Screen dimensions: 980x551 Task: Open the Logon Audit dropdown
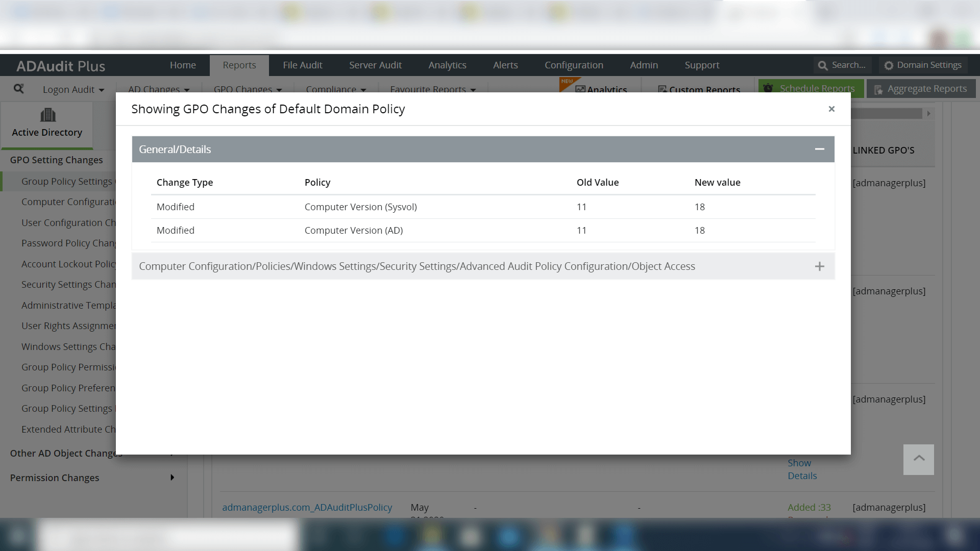point(73,89)
